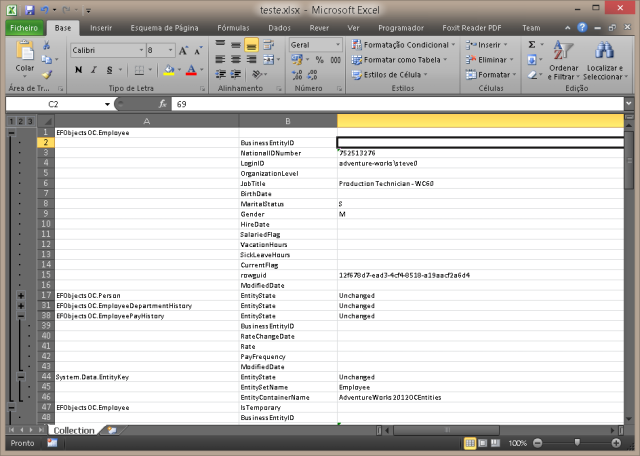Switch to Programador ribbon tab
This screenshot has width=640, height=456.
(401, 28)
